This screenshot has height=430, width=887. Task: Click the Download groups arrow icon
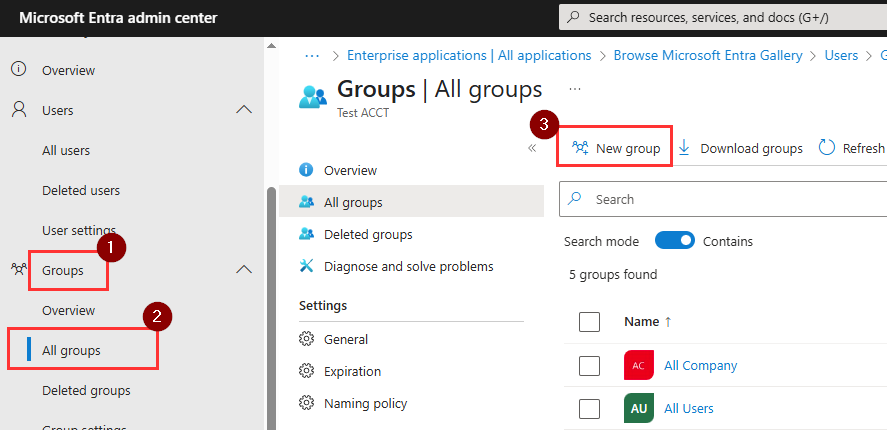click(684, 148)
